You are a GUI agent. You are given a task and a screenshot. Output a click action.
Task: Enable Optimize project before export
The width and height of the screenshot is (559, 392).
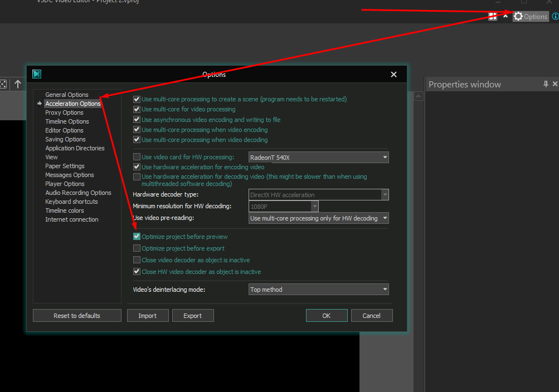[x=137, y=248]
